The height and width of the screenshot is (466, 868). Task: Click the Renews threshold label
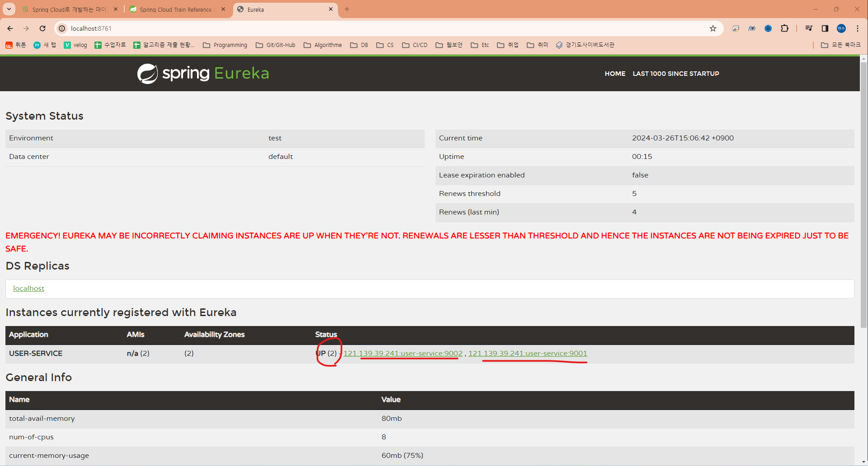click(x=470, y=194)
